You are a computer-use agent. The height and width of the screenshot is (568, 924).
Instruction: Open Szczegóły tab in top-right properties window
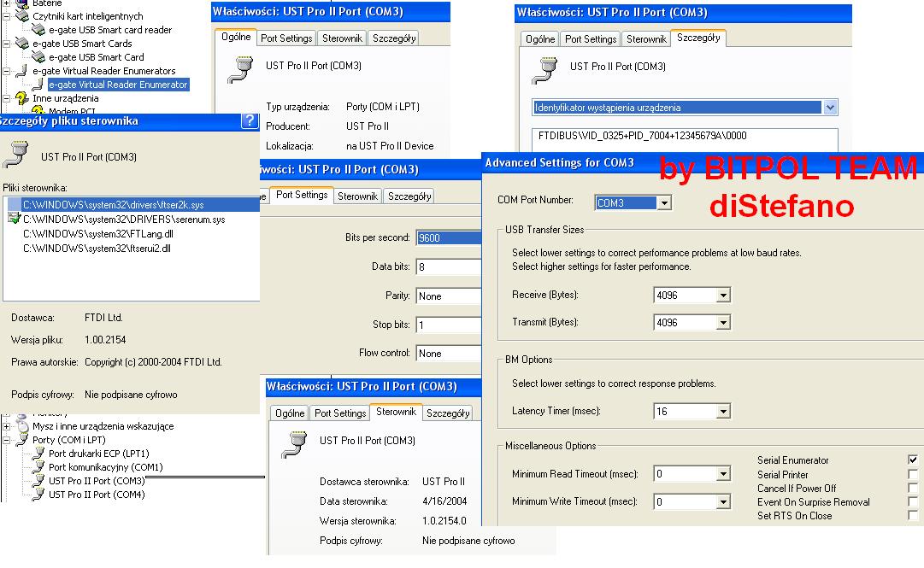click(x=698, y=38)
